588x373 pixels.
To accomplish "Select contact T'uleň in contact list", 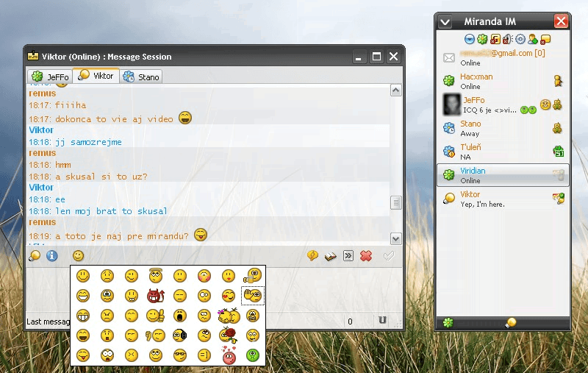I will pos(503,152).
